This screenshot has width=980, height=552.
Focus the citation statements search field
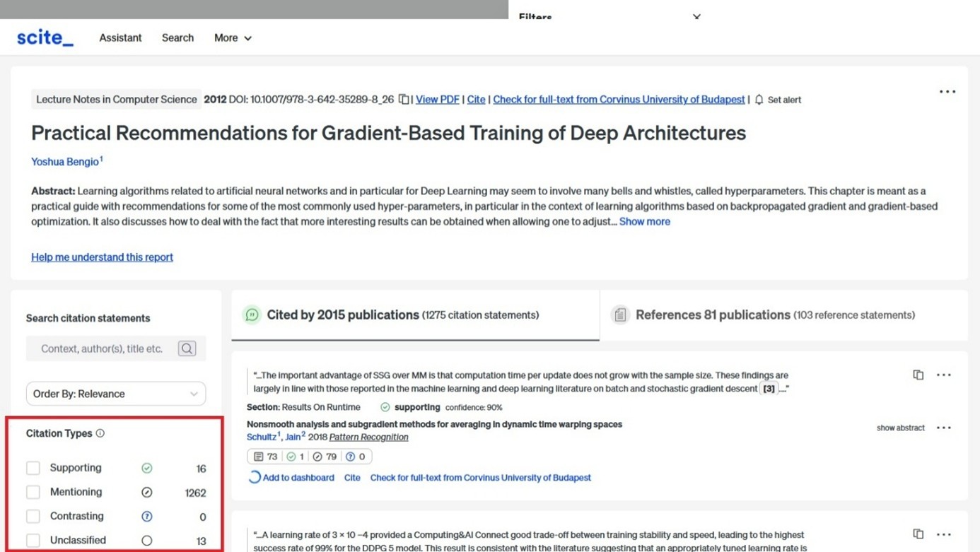click(102, 348)
